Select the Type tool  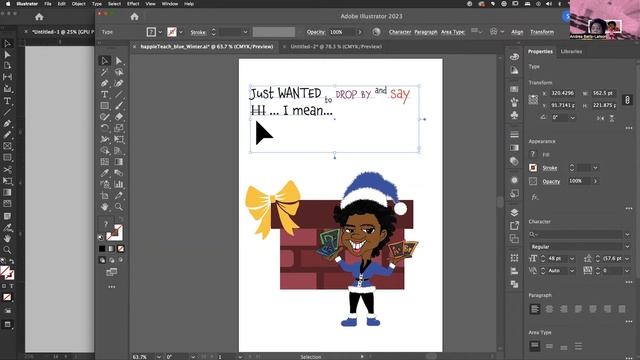click(104, 94)
